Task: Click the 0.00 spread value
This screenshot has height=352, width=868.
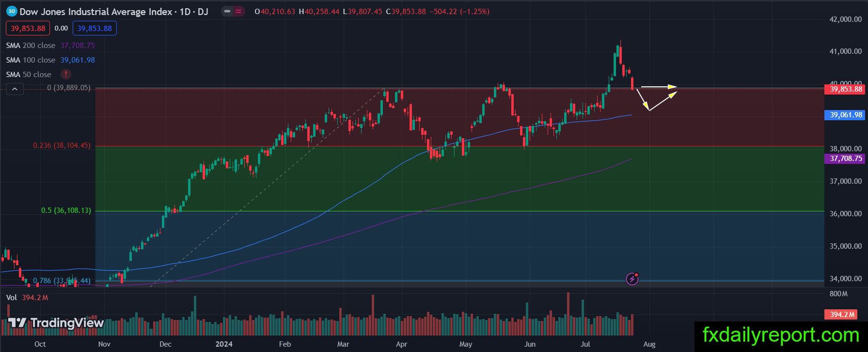Action: pyautogui.click(x=61, y=28)
